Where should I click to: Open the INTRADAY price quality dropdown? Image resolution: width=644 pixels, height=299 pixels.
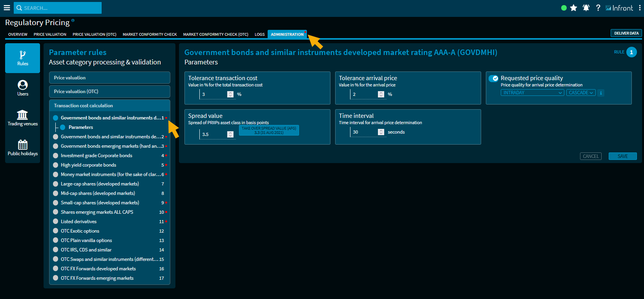coord(532,93)
